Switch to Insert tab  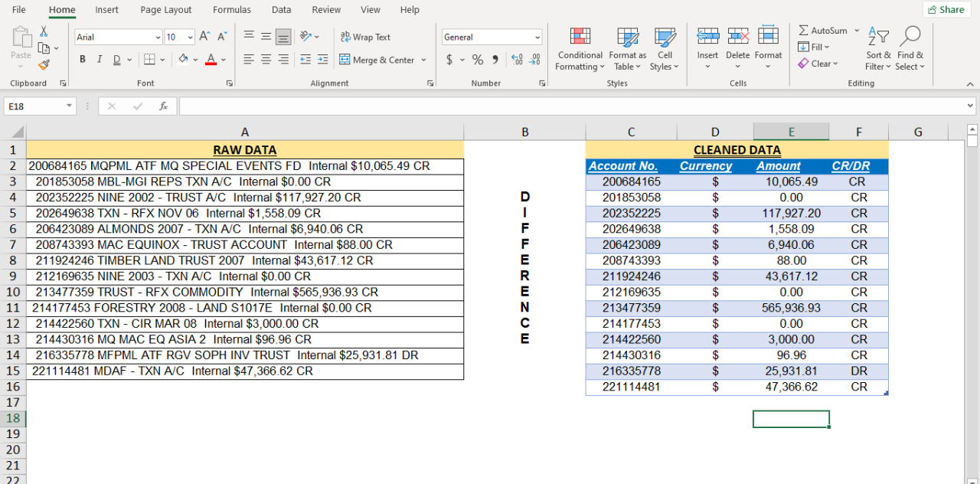(107, 10)
